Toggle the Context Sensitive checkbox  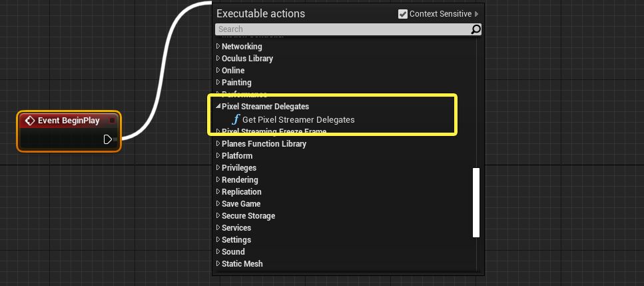pyautogui.click(x=403, y=14)
